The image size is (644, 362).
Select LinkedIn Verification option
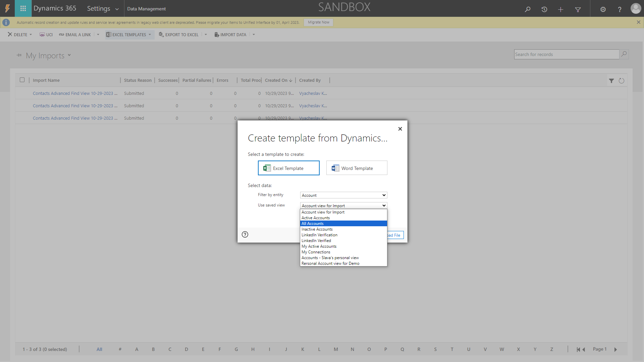pos(343,235)
